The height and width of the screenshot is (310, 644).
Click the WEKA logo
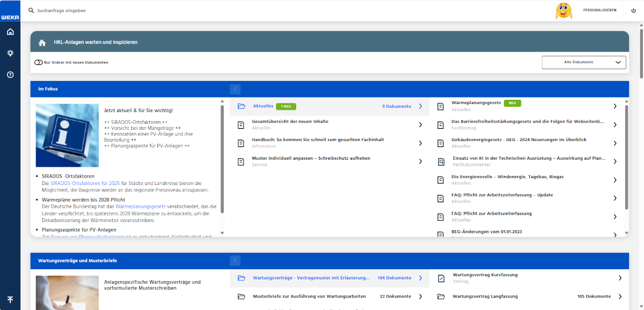(x=10, y=17)
